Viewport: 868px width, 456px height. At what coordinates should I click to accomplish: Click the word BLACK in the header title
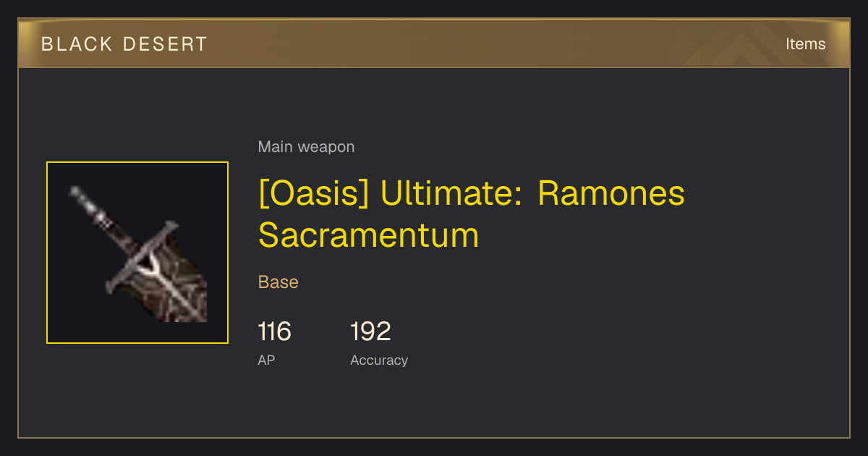(67, 44)
